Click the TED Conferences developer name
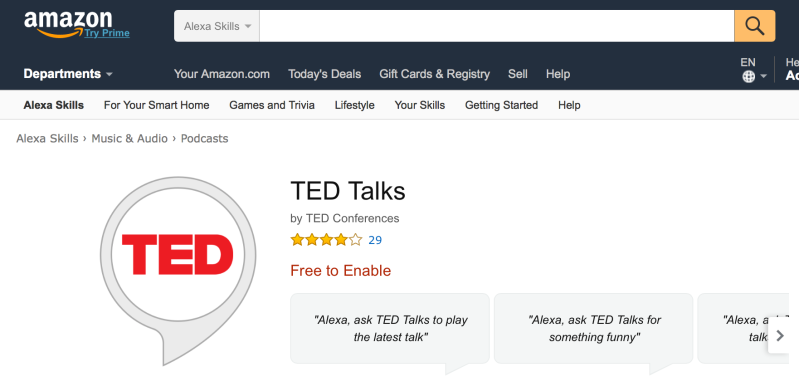The image size is (799, 391). point(352,218)
